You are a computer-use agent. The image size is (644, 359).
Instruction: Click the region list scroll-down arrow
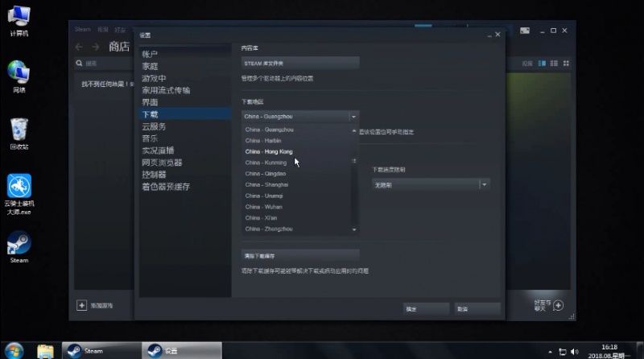click(354, 229)
